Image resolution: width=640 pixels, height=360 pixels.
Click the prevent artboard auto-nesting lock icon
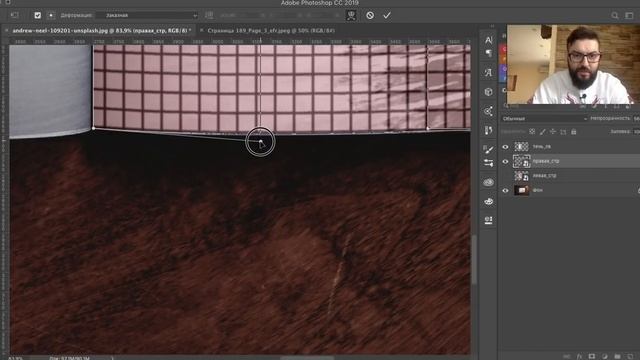click(563, 132)
